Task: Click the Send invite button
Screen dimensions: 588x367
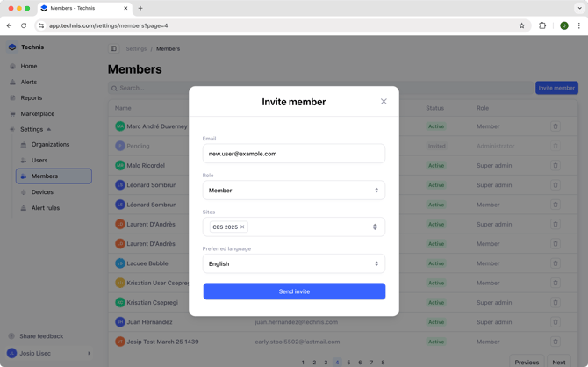Action: point(294,291)
